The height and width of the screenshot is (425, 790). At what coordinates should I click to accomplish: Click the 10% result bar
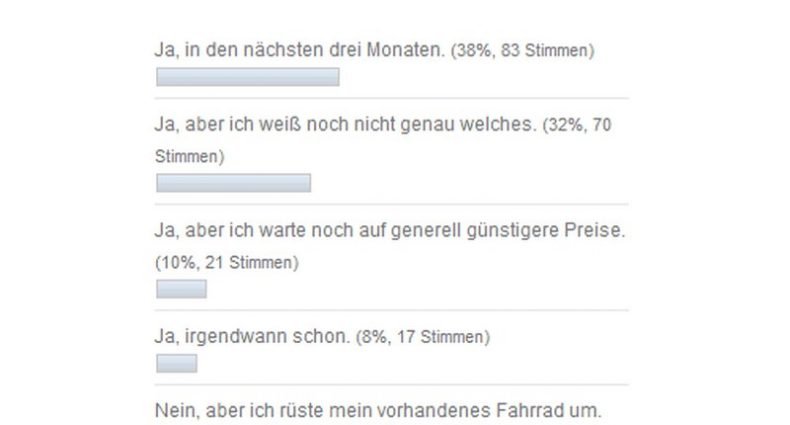click(x=181, y=289)
